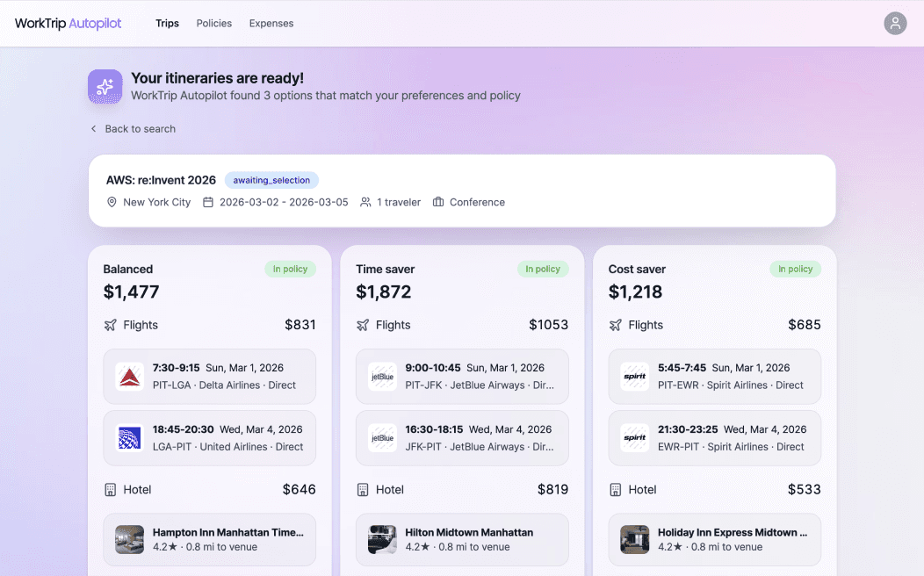924x576 pixels.
Task: Click the Holiday Inn Express Midtown hotel name
Action: tap(733, 532)
